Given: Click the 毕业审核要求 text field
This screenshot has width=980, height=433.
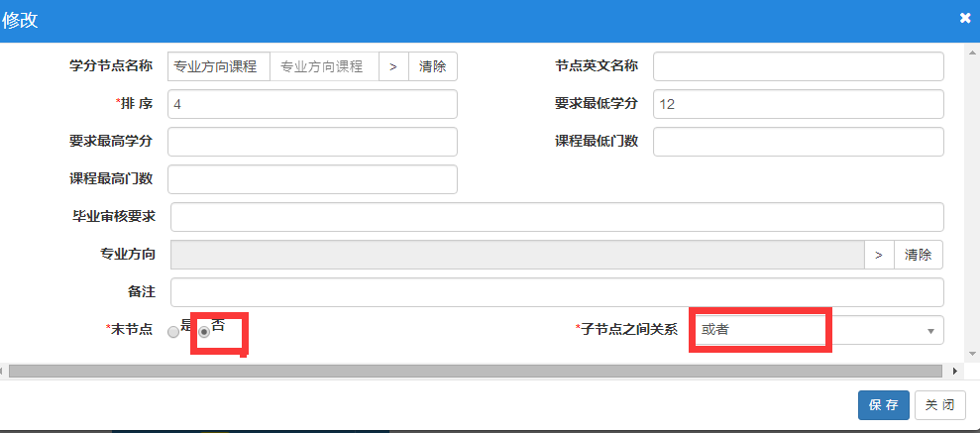Looking at the screenshot, I should (x=557, y=217).
